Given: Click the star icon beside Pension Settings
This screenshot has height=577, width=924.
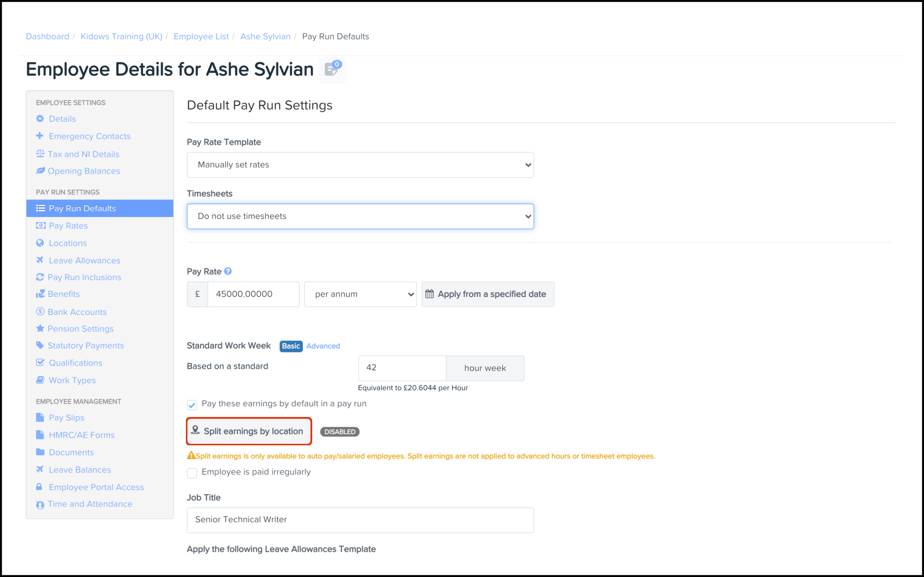Looking at the screenshot, I should pos(40,328).
